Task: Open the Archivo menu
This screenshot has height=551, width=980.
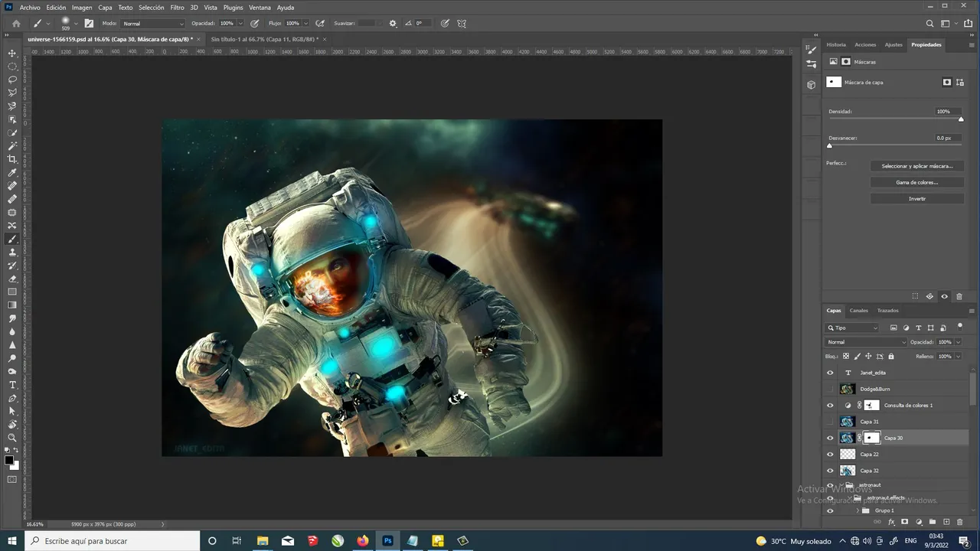Action: point(30,8)
